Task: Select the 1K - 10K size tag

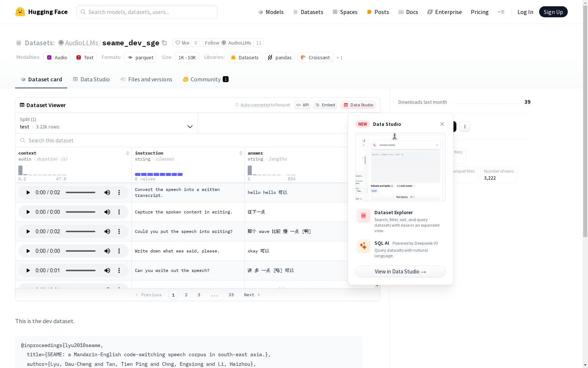Action: pyautogui.click(x=187, y=57)
